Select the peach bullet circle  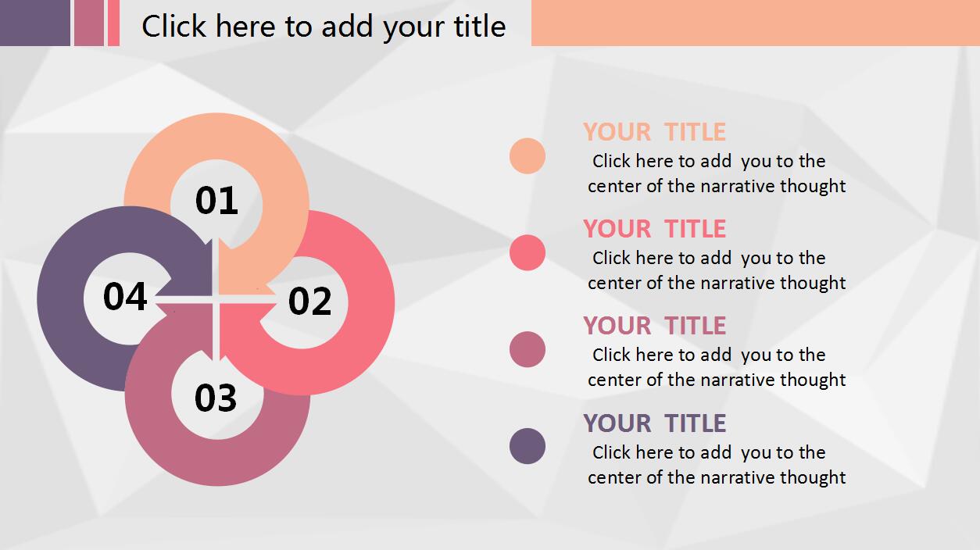click(x=528, y=155)
